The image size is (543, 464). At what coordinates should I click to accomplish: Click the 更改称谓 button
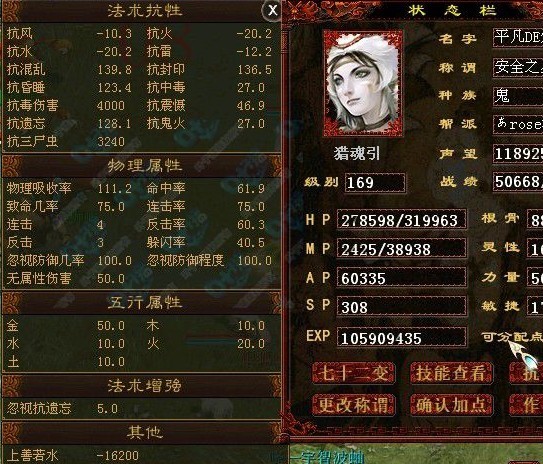pyautogui.click(x=353, y=404)
